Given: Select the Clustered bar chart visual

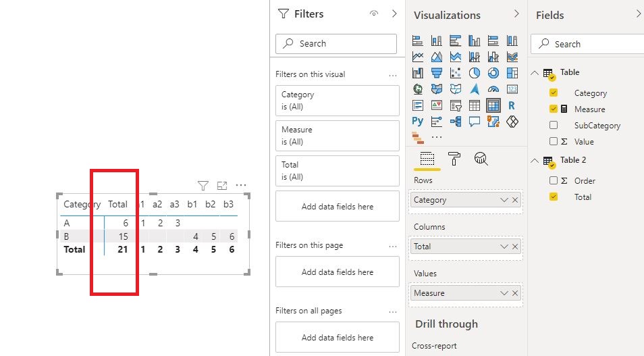Looking at the screenshot, I should pyautogui.click(x=456, y=41).
